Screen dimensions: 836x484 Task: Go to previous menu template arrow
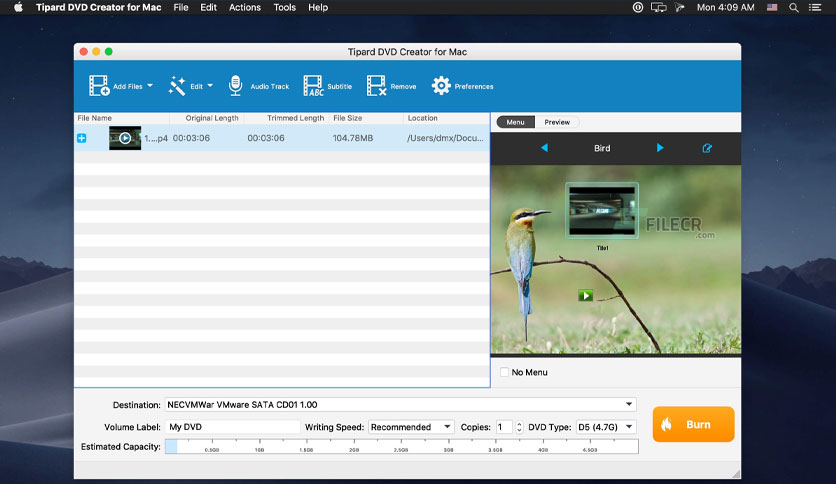point(544,148)
